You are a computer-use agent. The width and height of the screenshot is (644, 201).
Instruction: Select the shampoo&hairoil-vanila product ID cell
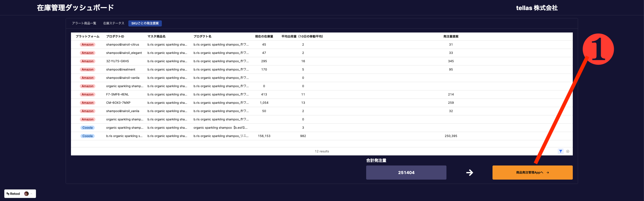pyautogui.click(x=123, y=78)
